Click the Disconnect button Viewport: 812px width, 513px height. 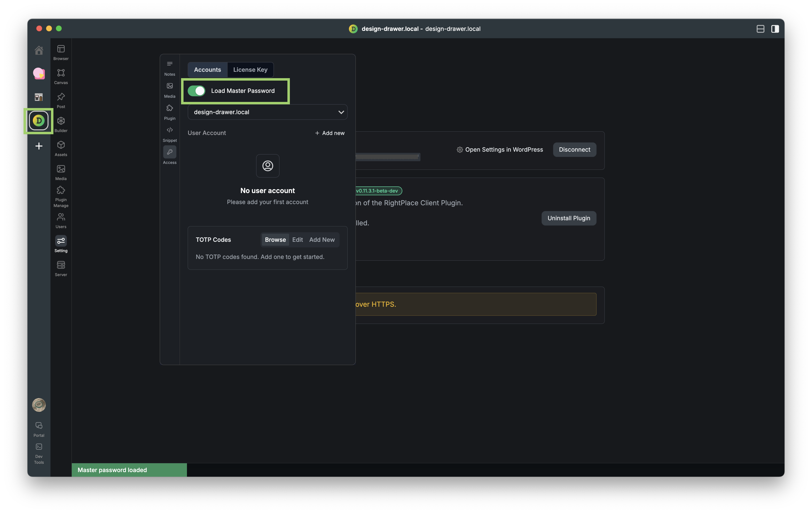[574, 150]
